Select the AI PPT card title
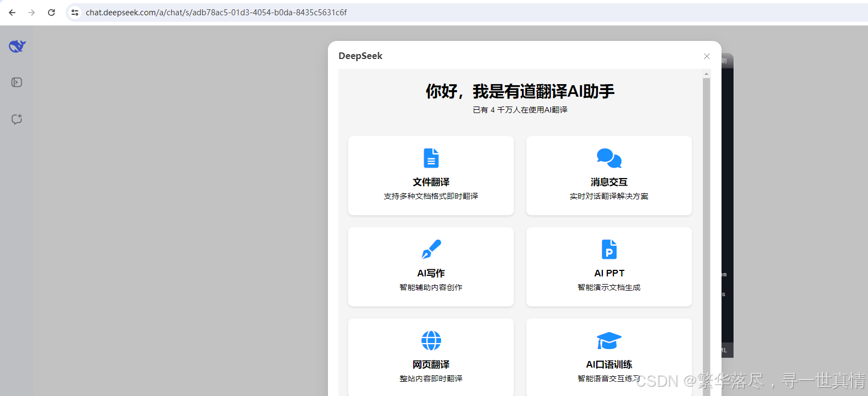868x396 pixels. tap(609, 273)
